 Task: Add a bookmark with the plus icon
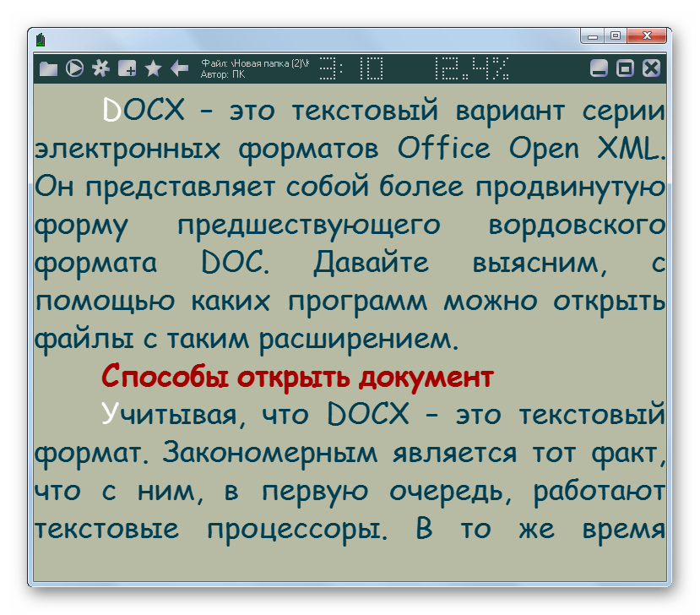(x=127, y=69)
